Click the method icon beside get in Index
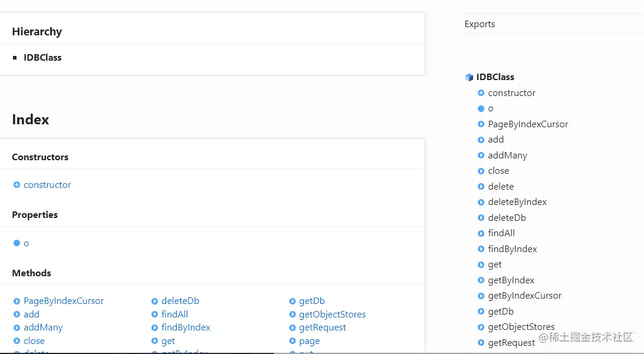Image resolution: width=644 pixels, height=354 pixels. [154, 341]
